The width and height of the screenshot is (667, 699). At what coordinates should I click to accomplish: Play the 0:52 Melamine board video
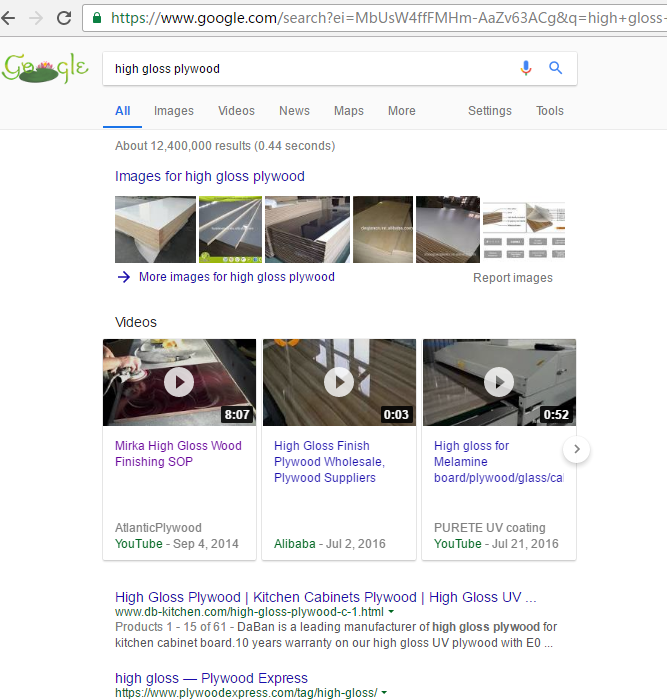pos(499,382)
